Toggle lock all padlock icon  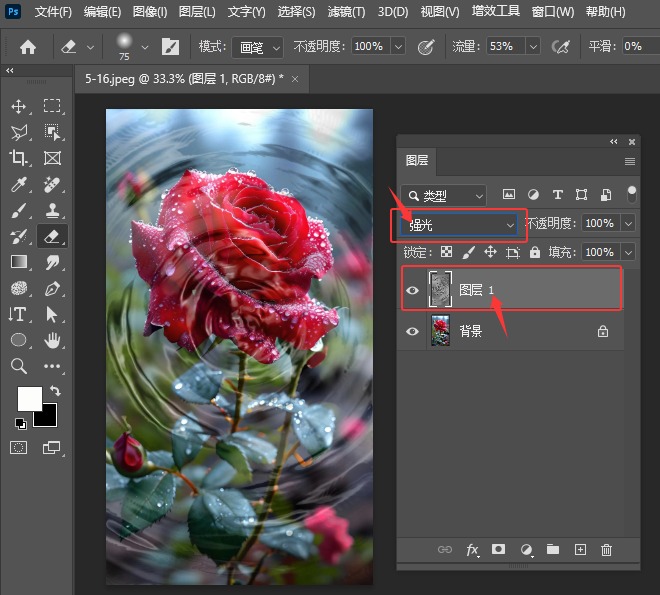click(x=535, y=252)
